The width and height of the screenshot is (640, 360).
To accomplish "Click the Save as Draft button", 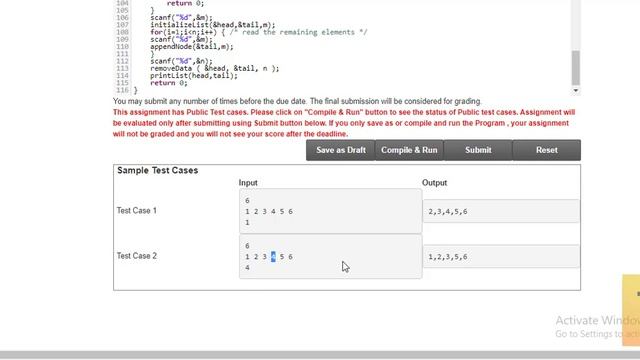I will [340, 150].
